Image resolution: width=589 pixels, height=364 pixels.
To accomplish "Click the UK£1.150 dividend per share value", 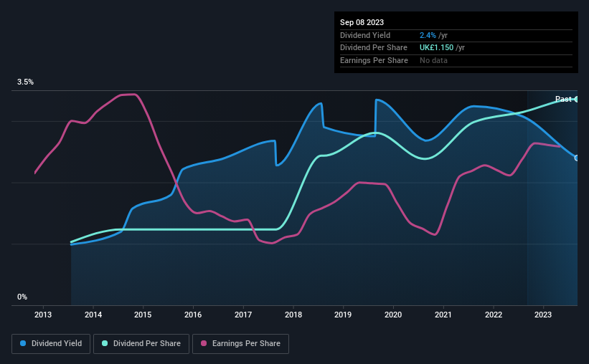I will pyautogui.click(x=436, y=48).
